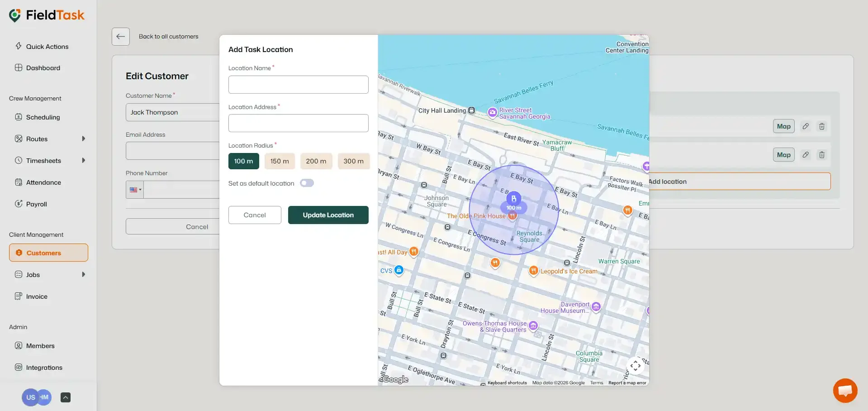
Task: Click Report a map error link
Action: click(627, 383)
